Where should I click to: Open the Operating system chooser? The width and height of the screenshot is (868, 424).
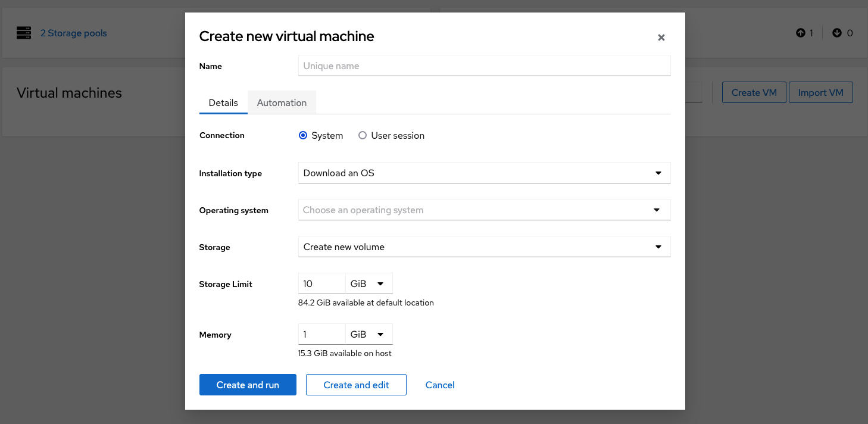click(485, 210)
